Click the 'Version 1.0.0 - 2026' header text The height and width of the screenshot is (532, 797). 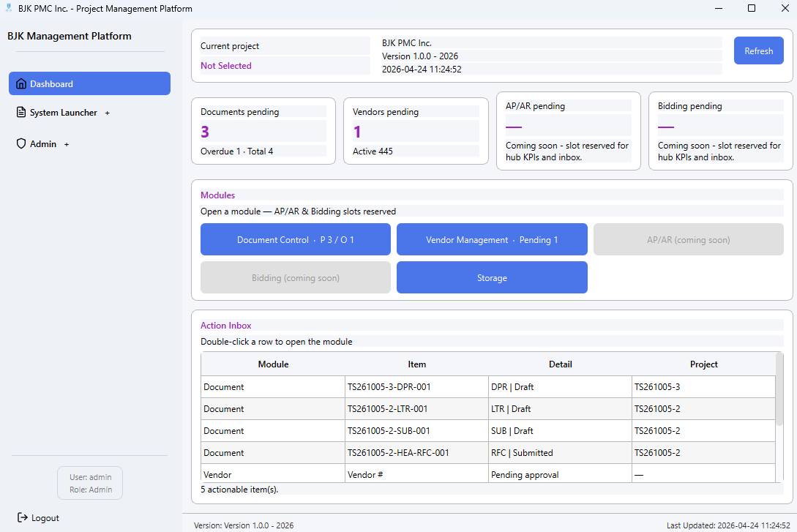[420, 56]
